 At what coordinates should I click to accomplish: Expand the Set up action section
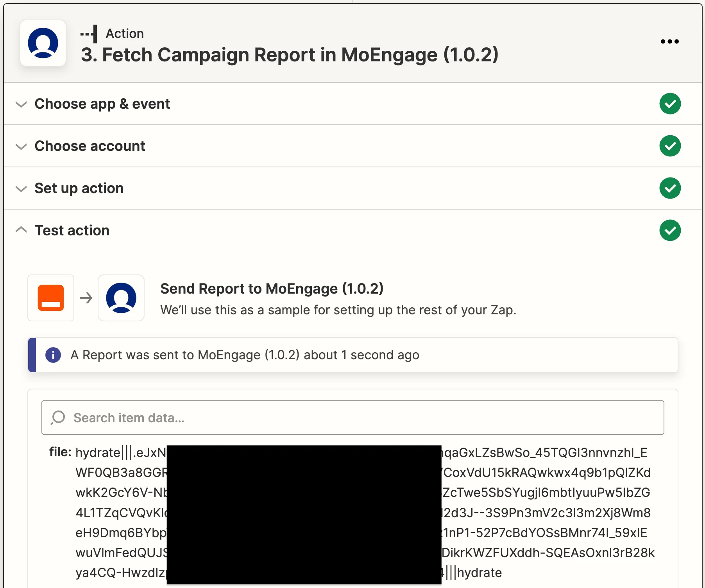[352, 188]
